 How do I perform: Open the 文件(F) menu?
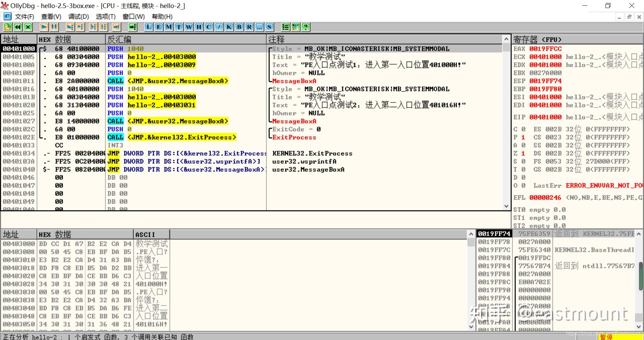tap(24, 17)
